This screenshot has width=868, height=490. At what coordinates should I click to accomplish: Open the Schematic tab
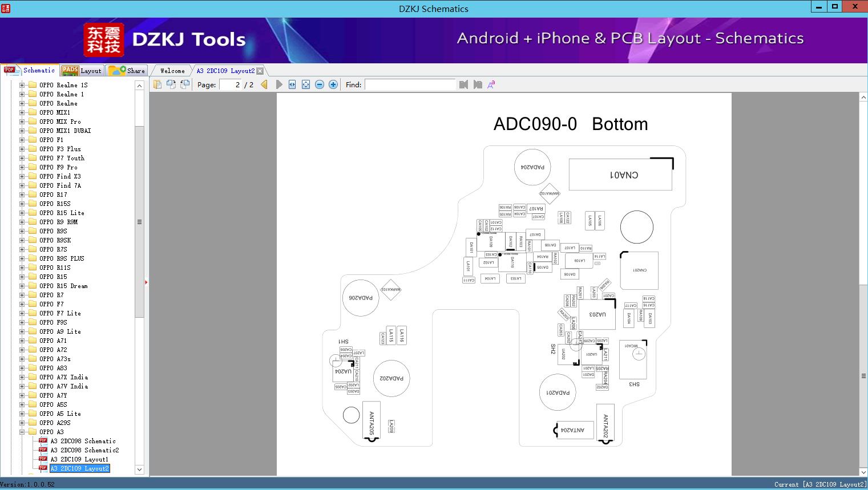coord(30,70)
